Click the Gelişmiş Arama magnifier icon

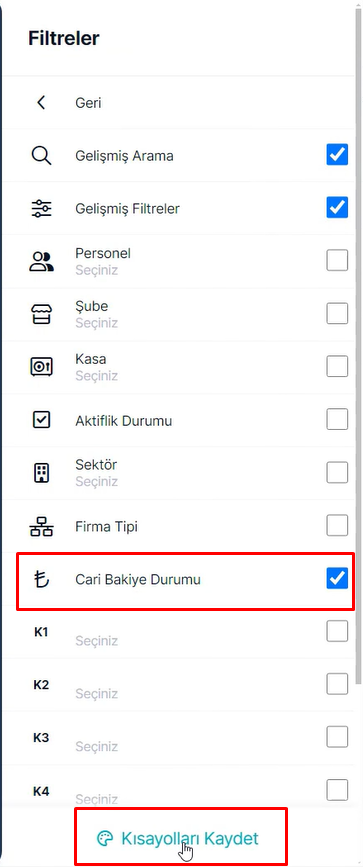pos(41,156)
